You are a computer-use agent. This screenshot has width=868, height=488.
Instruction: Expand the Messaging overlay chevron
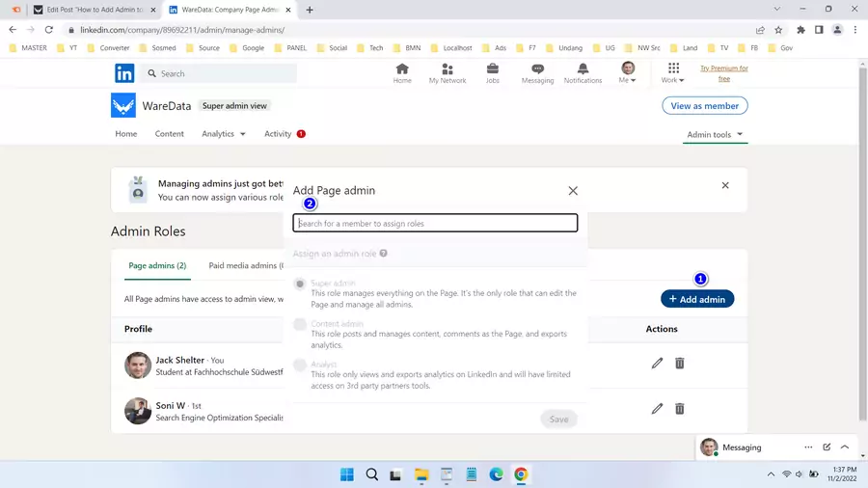pos(845,447)
